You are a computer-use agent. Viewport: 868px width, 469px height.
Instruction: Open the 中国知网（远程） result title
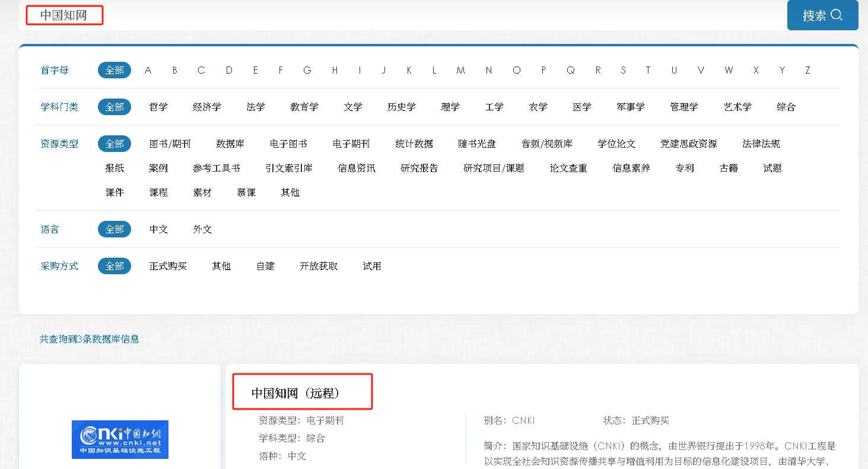click(295, 393)
